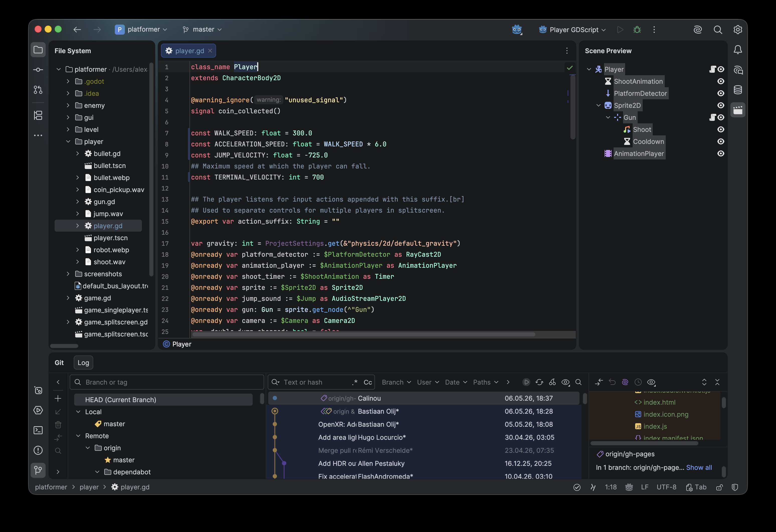Open the Notifications bell icon

738,50
